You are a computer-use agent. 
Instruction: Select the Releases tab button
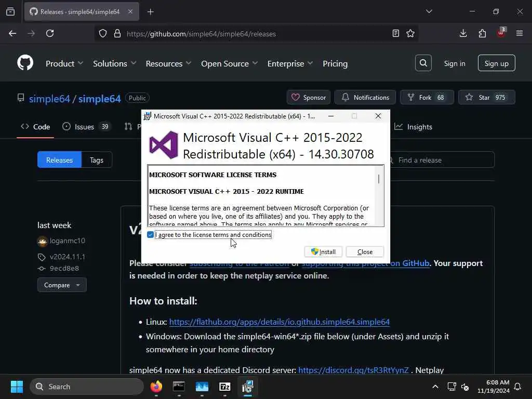59,160
